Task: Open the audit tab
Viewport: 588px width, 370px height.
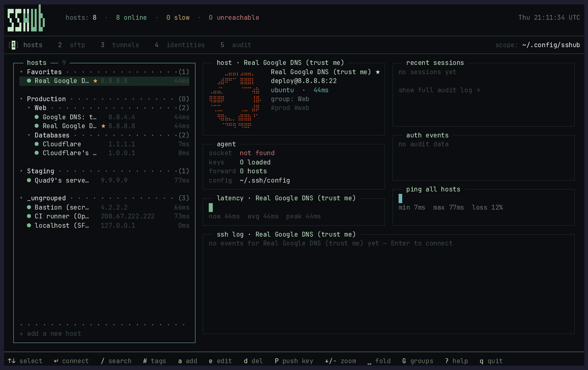Action: (236, 45)
